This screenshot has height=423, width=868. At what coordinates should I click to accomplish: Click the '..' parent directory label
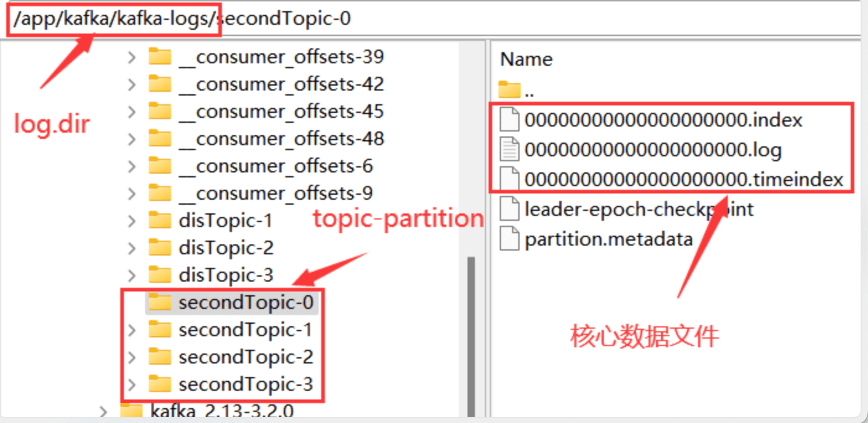point(529,94)
